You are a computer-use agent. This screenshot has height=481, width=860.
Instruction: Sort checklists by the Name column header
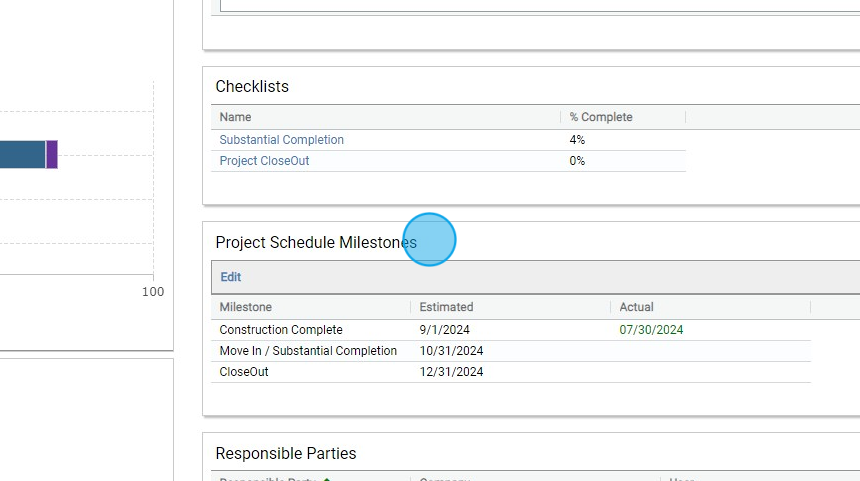(236, 117)
